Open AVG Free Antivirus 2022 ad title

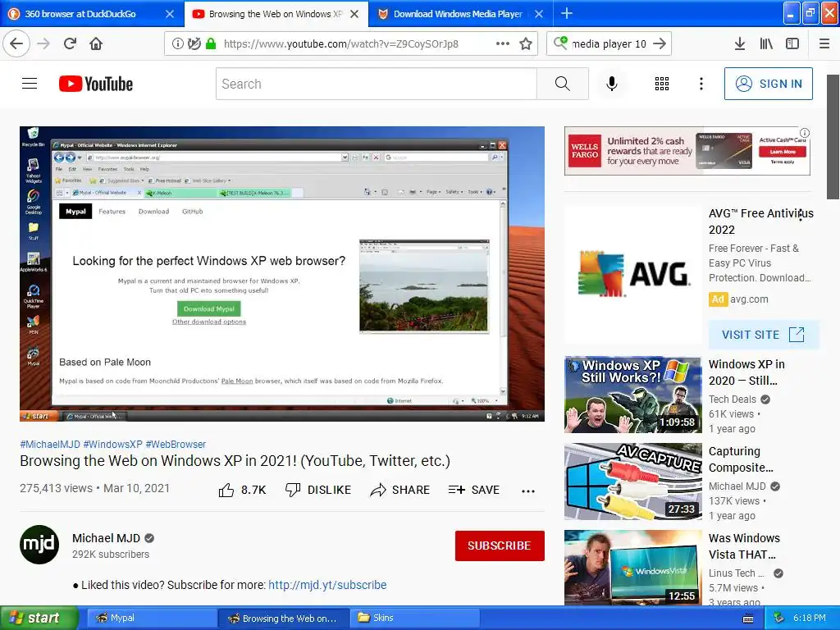[x=760, y=221]
